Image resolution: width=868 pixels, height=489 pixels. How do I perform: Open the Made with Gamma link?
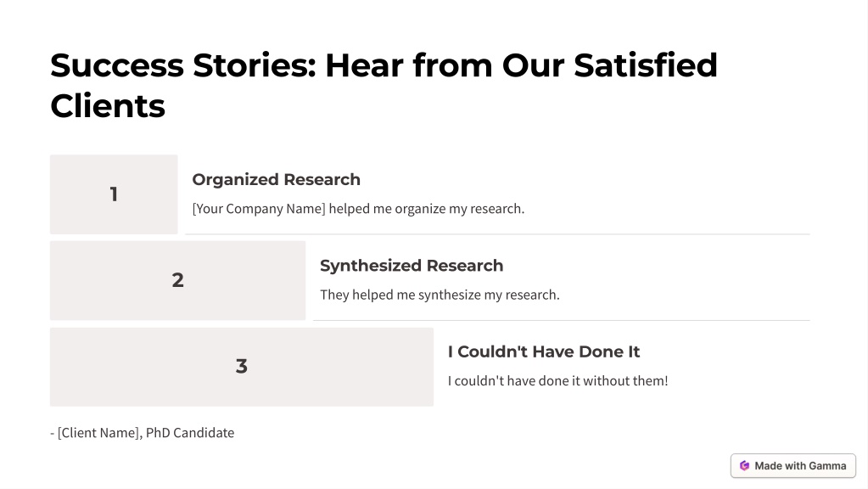pos(793,466)
